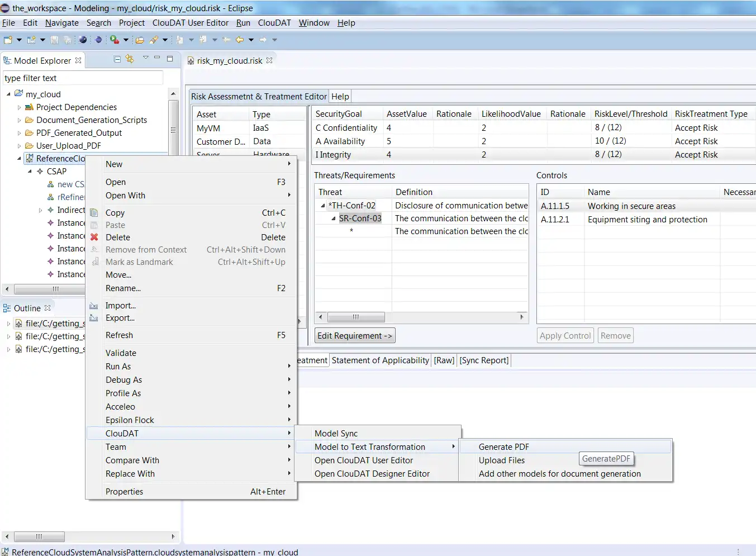Click the type filter text field
The image size is (756, 556).
pos(83,78)
